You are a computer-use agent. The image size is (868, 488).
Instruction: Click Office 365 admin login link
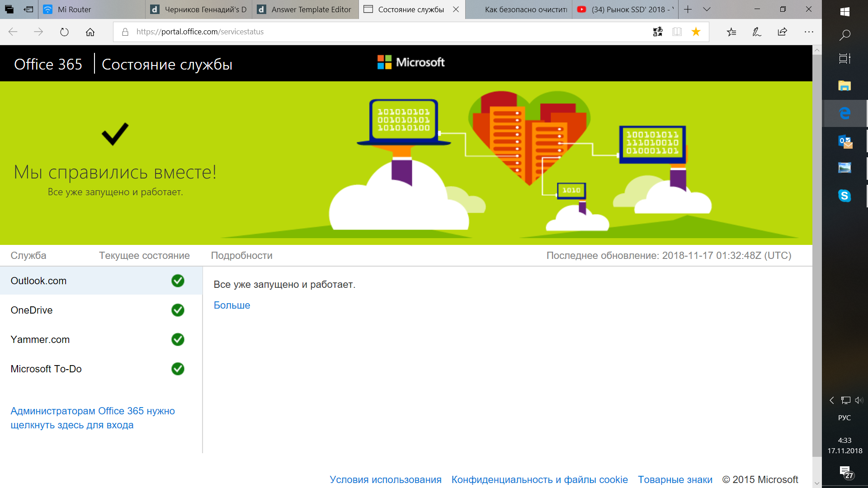point(92,417)
